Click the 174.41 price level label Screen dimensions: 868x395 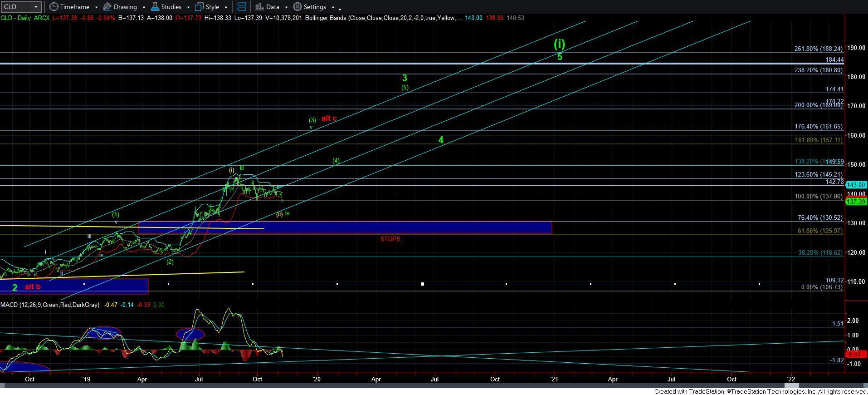tap(834, 89)
